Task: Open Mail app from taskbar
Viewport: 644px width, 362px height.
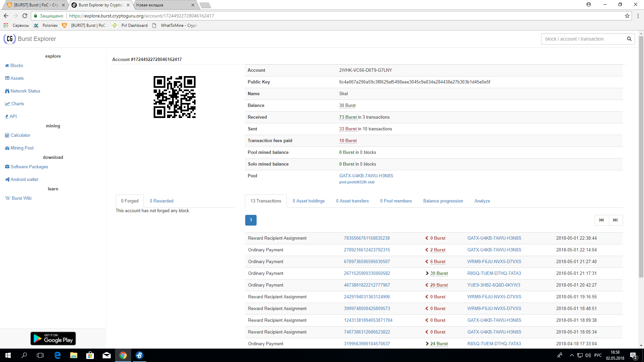Action: point(107,355)
